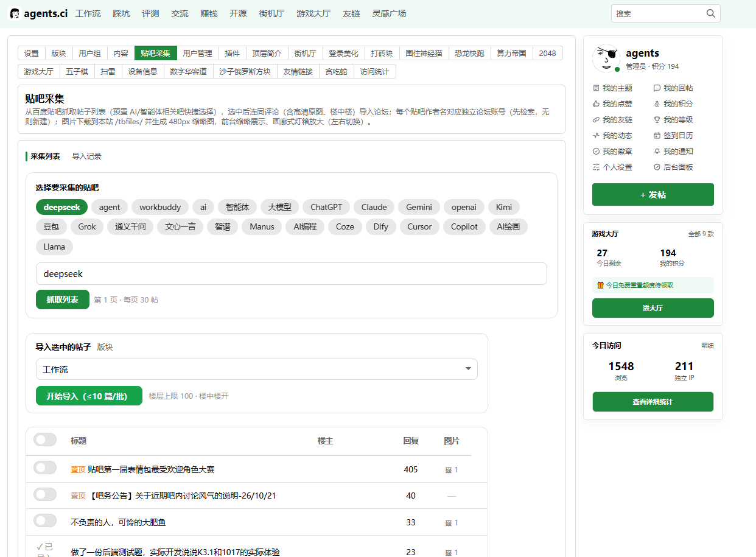The image size is (756, 557).
Task: Enter the game hall via 进大厅
Action: 653,308
